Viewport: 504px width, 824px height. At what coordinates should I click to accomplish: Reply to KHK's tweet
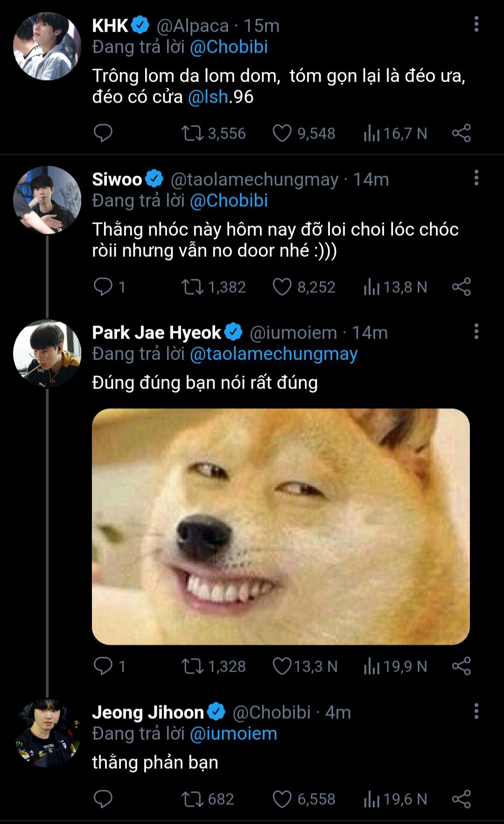pos(103,133)
